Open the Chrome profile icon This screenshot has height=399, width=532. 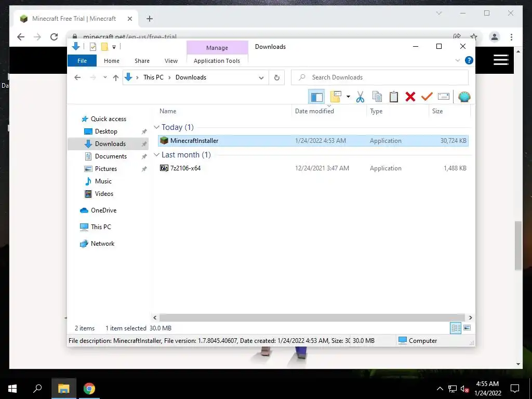pos(495,37)
